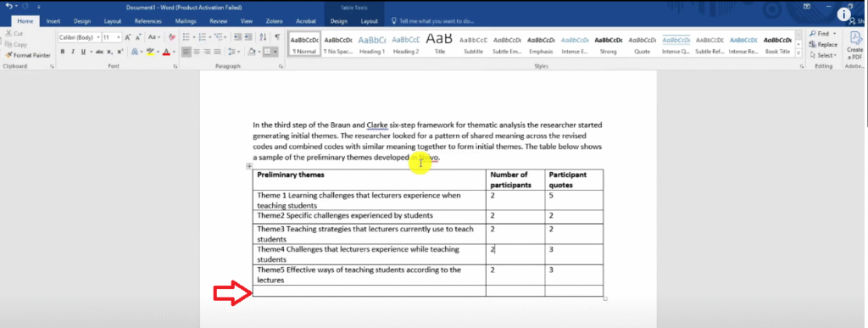The width and height of the screenshot is (868, 328).
Task: Click the red Font Color button
Action: [165, 52]
